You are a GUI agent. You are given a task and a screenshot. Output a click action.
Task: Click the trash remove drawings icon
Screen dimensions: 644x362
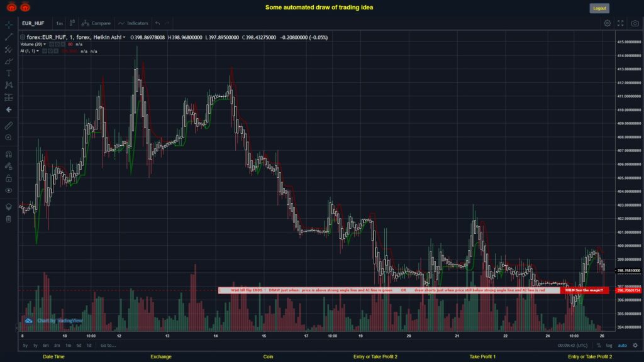pyautogui.click(x=9, y=219)
